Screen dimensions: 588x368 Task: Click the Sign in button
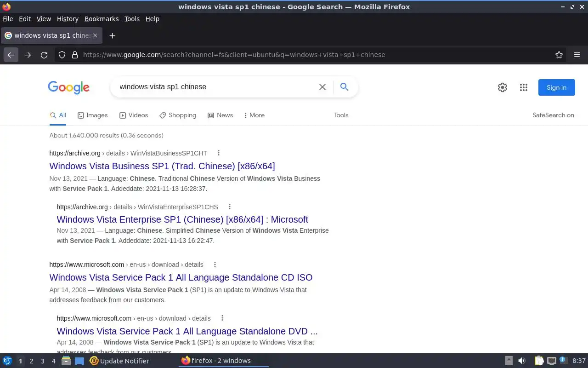pyautogui.click(x=556, y=87)
